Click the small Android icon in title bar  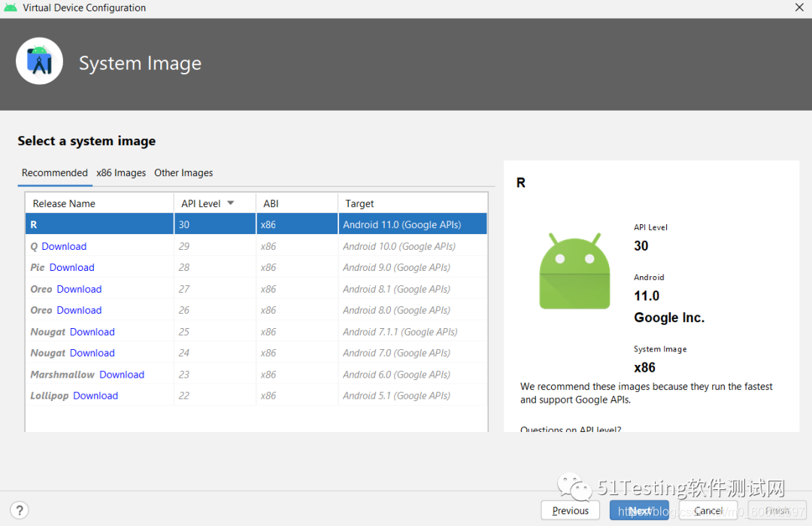tap(11, 8)
